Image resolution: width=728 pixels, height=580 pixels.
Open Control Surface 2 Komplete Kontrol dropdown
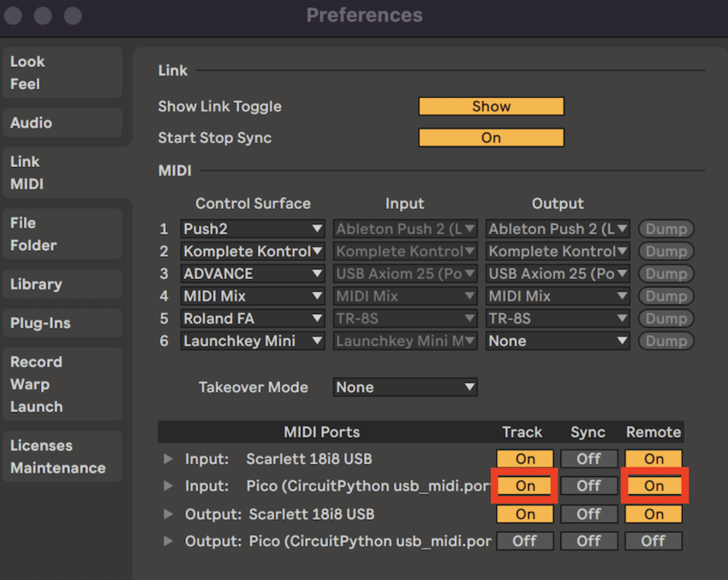(x=253, y=251)
